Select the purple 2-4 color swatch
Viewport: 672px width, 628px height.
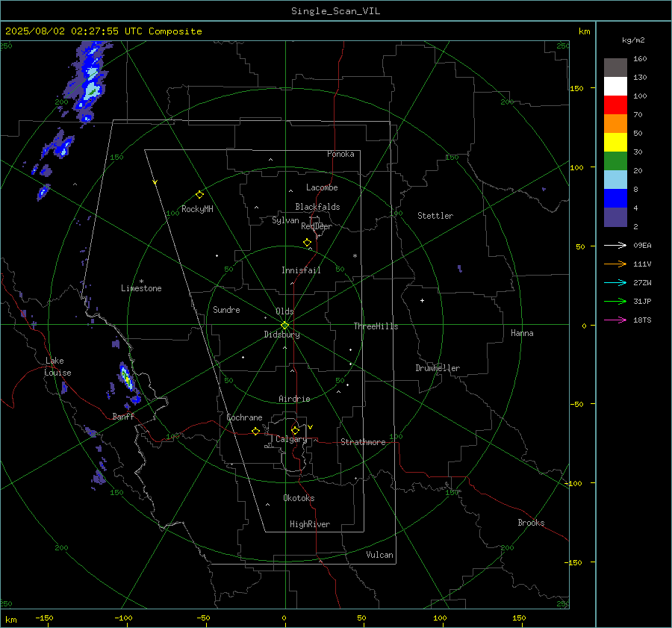point(615,217)
